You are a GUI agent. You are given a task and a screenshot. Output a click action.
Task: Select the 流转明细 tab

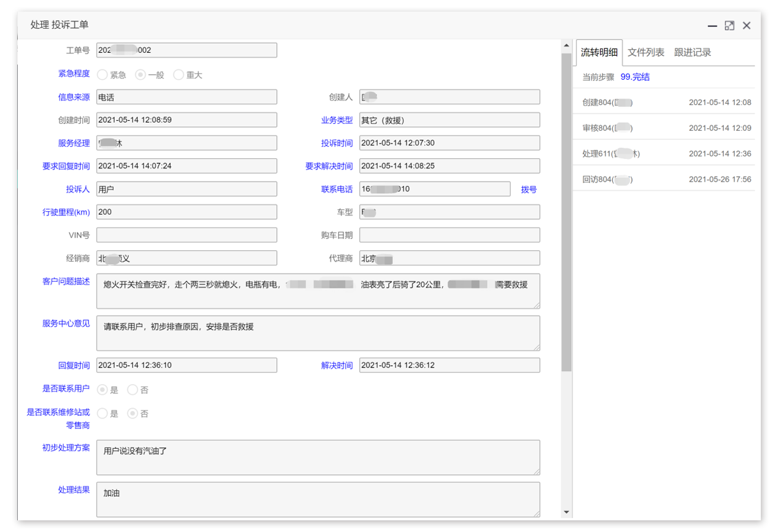[599, 53]
